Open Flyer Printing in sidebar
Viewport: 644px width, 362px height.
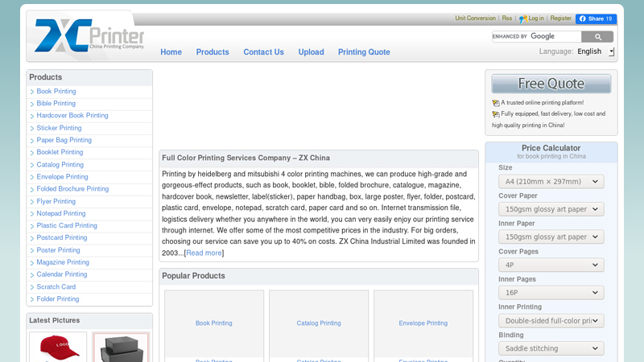click(56, 202)
